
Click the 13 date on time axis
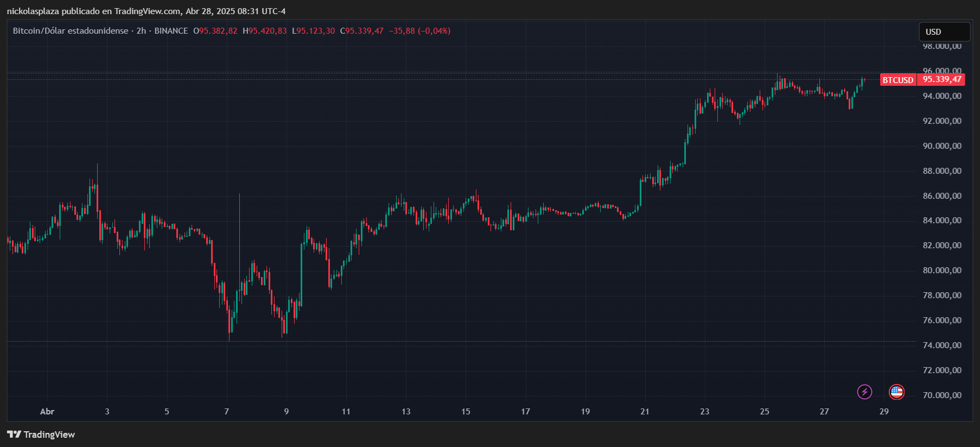coord(406,412)
